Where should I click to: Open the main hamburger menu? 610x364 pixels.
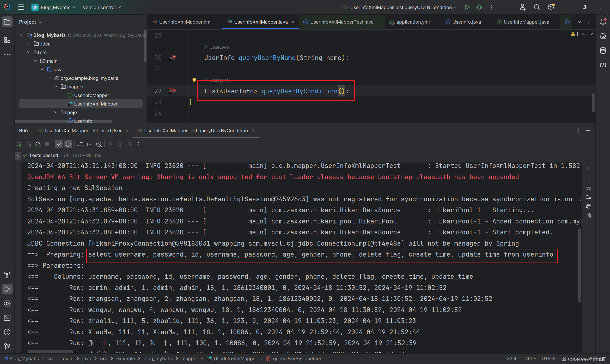(x=21, y=7)
